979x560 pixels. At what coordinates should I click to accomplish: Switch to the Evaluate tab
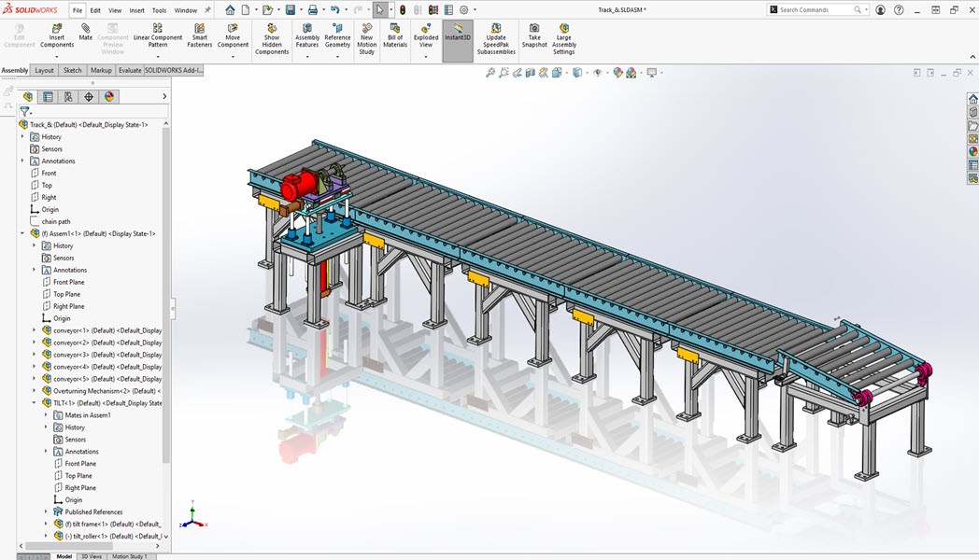[130, 71]
